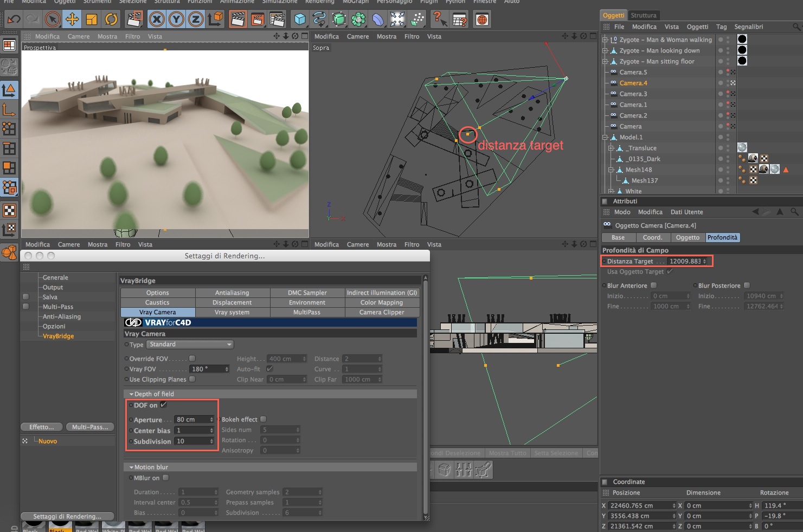Enable the MBlur on checkbox
Screen dimensions: 803x532
tap(166, 478)
